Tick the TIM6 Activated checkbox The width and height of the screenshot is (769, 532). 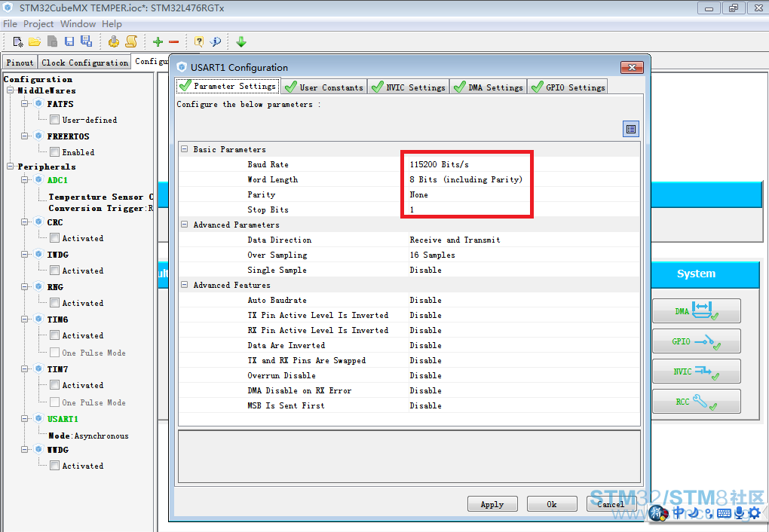tap(55, 335)
